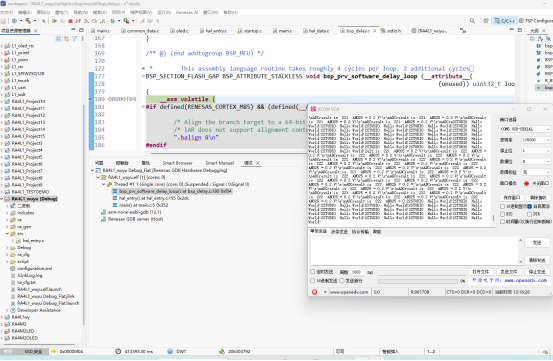Toggle the checked blue checkbox in XCOM
553x361 pixels.
[x=530, y=206]
